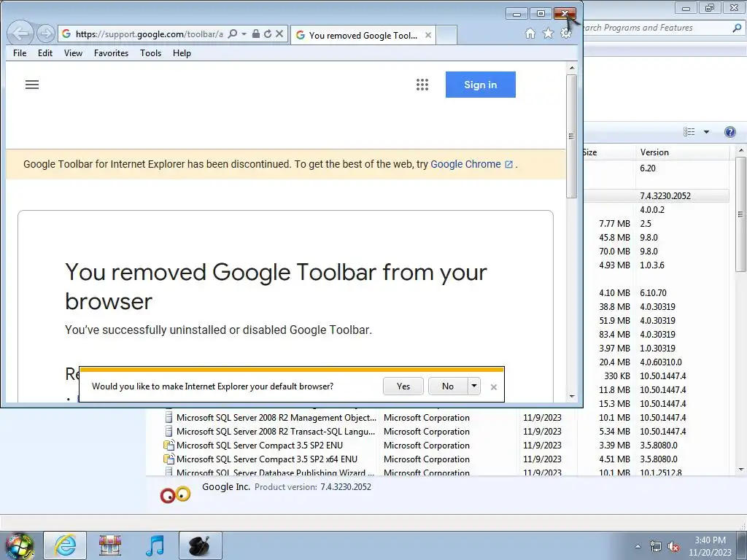Click the address bar URL field
The height and width of the screenshot is (560, 747).
coord(149,34)
